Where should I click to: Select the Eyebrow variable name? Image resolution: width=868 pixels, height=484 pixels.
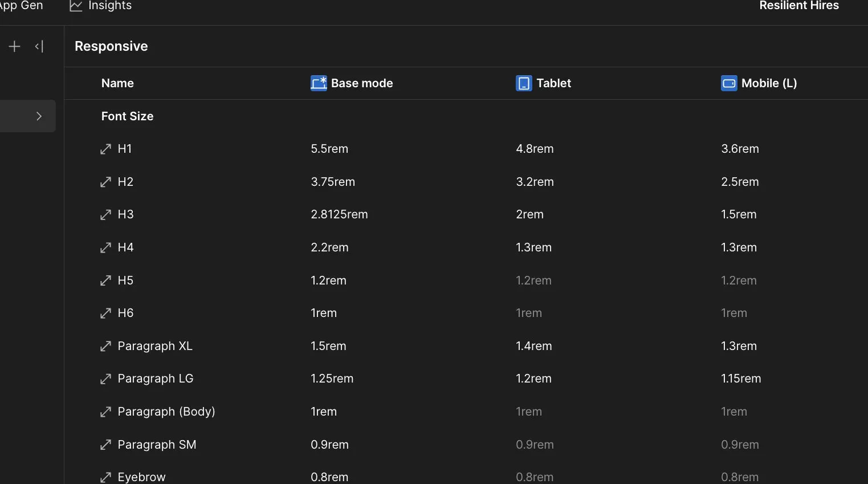coord(141,477)
